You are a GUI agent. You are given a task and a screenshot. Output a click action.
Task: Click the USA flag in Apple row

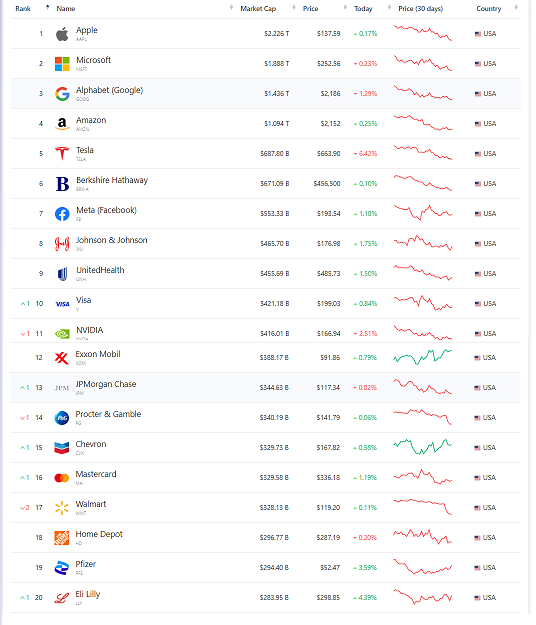pyautogui.click(x=477, y=34)
